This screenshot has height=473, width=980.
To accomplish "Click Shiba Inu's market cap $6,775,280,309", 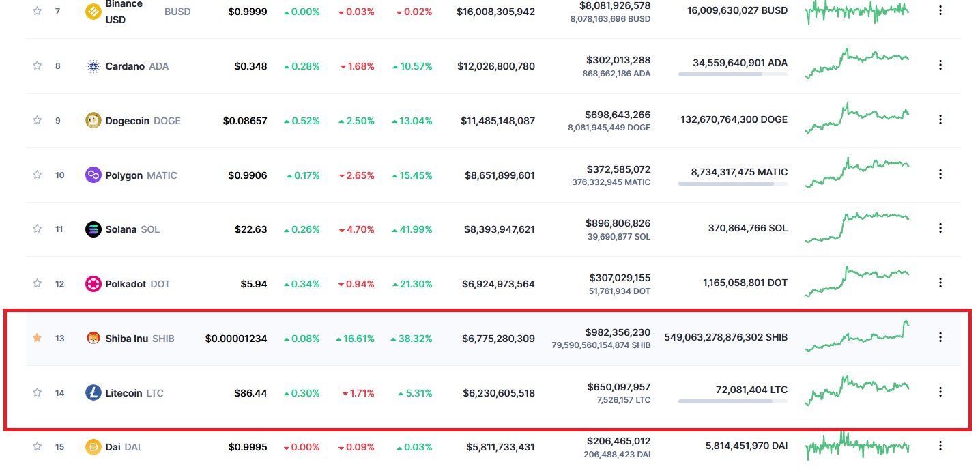I will pyautogui.click(x=499, y=339).
